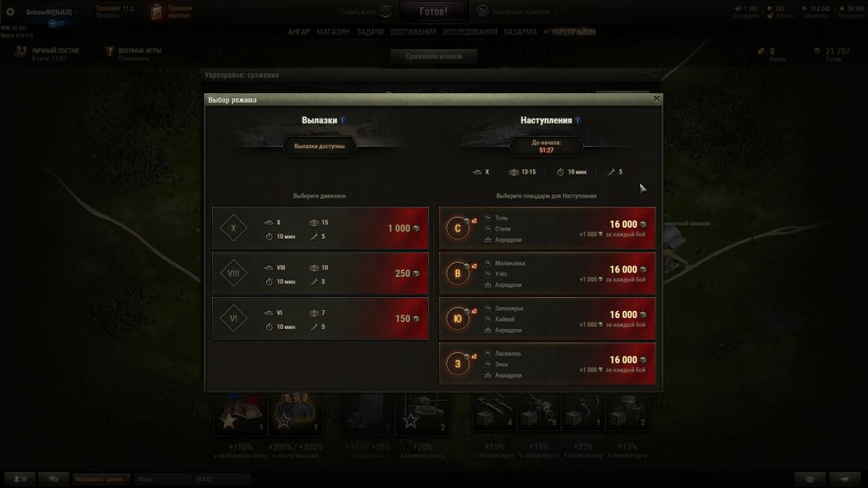
Task: Open the settings gear icon
Action: pos(10,12)
